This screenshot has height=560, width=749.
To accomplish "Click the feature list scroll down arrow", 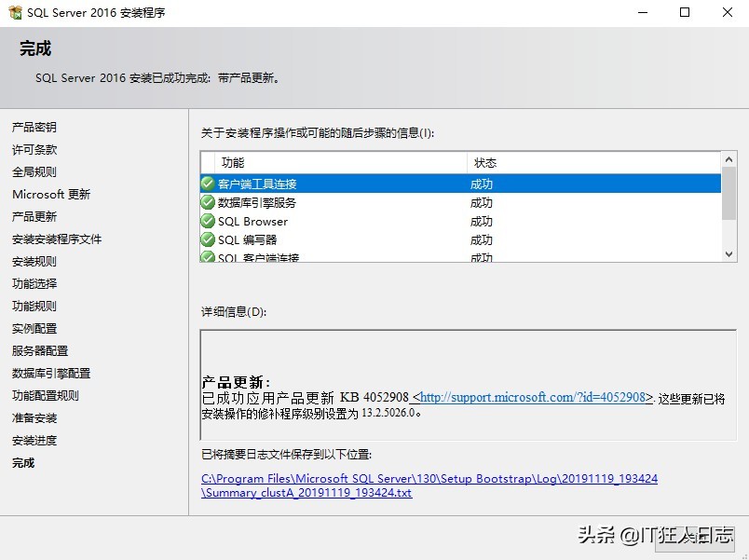I will (x=729, y=254).
